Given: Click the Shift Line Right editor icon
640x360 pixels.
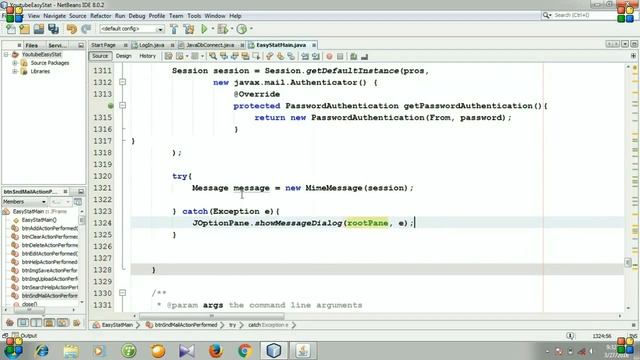Looking at the screenshot, I should point(316,56).
